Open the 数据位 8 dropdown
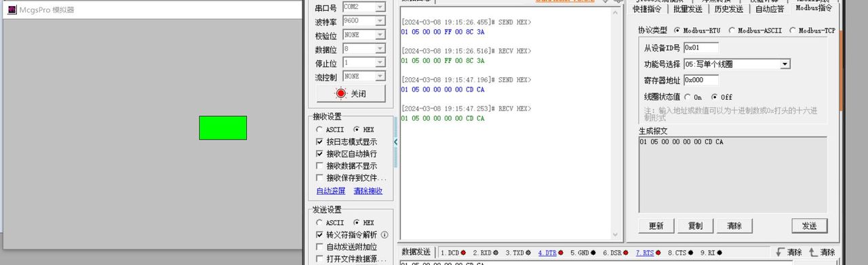Screen dimensions: 868x265 click(x=380, y=49)
